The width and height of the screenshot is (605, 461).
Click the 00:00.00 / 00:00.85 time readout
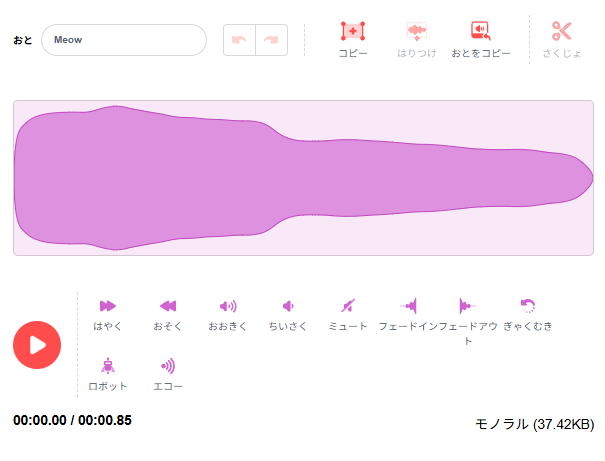pyautogui.click(x=73, y=420)
